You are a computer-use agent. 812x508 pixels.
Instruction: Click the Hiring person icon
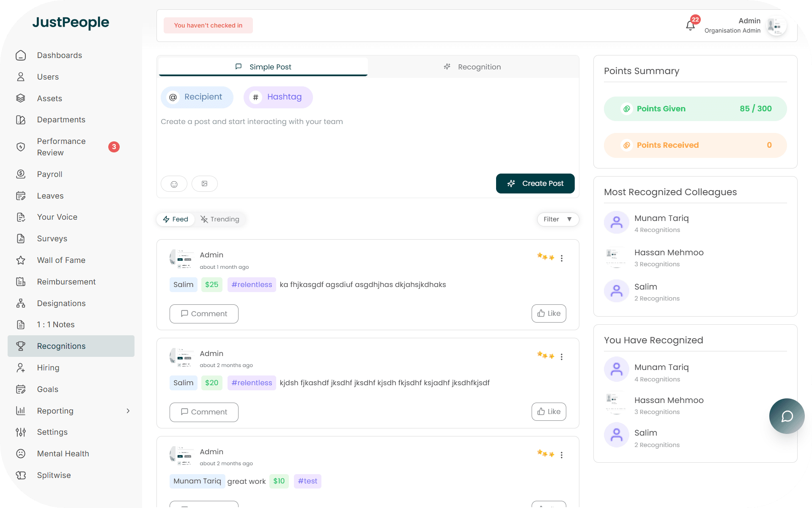tap(21, 368)
